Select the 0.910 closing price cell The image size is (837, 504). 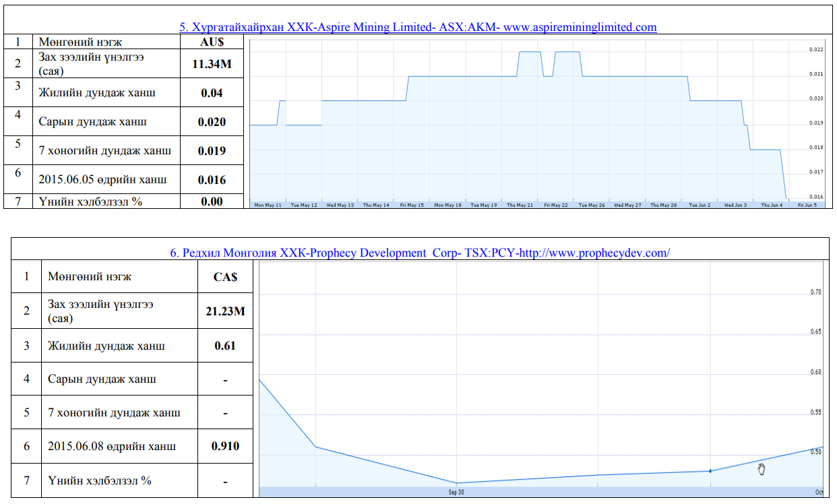[x=224, y=446]
